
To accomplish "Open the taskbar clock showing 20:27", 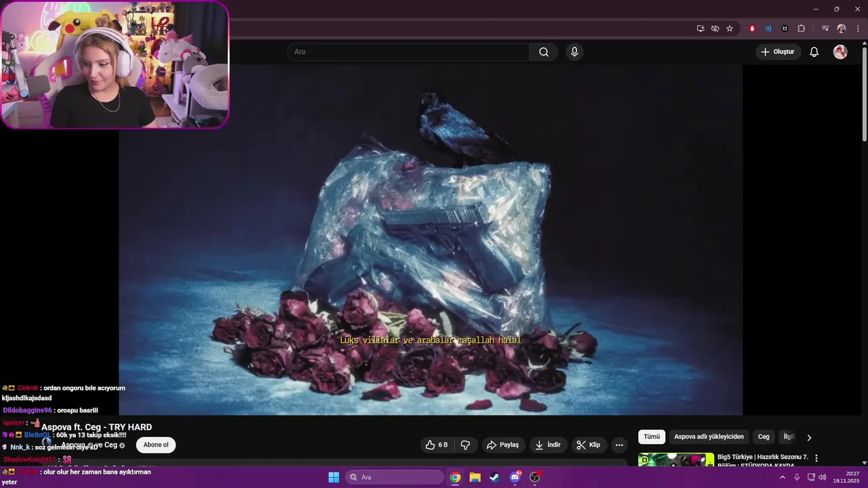I will point(846,477).
